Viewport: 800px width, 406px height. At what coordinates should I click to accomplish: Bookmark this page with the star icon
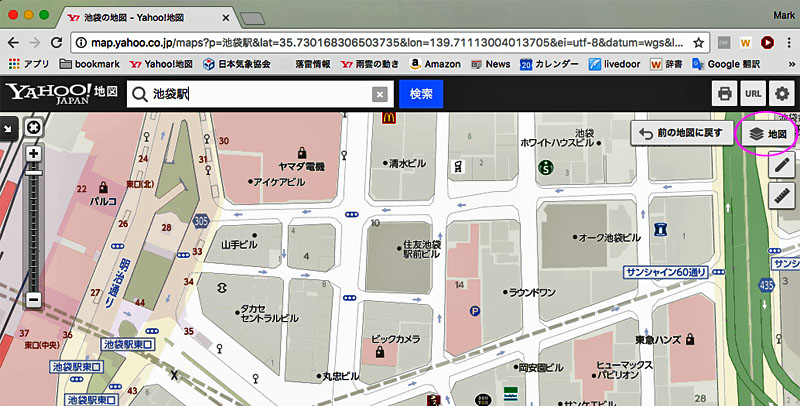(x=698, y=43)
